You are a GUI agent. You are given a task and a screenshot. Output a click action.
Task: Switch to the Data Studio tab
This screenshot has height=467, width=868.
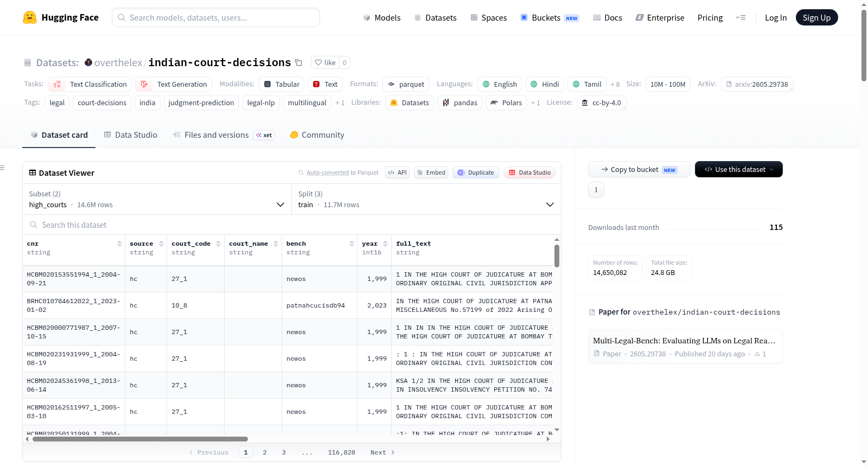pos(131,135)
